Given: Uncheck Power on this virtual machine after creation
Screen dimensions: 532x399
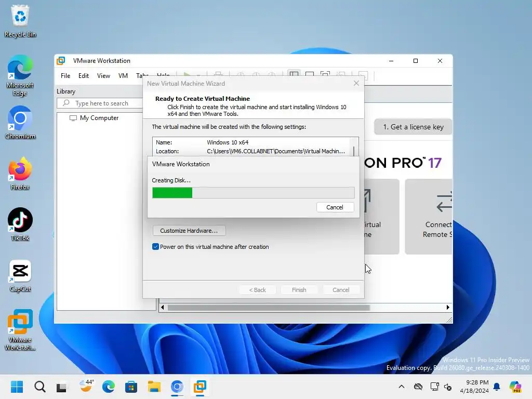Looking at the screenshot, I should pos(155,247).
